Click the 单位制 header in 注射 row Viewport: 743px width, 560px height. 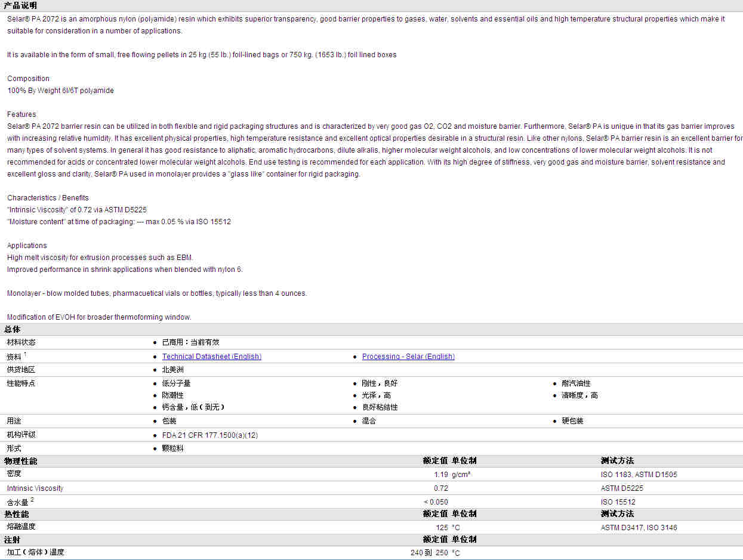(464, 540)
